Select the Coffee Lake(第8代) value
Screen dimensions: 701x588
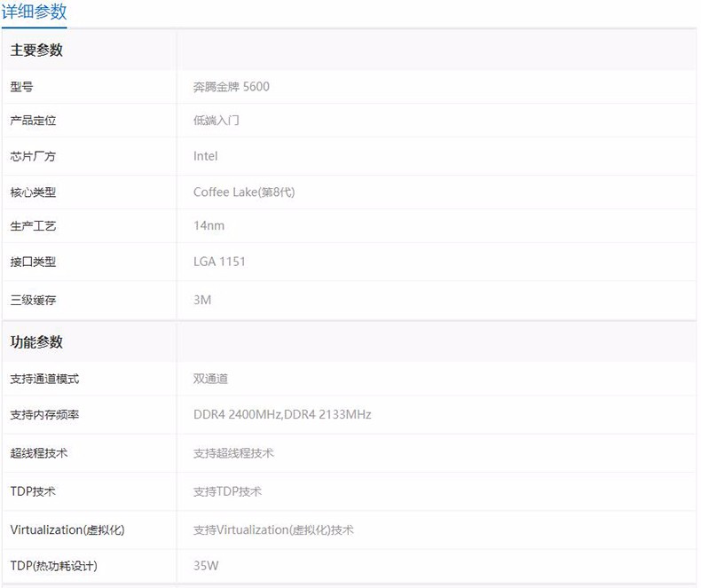pos(244,192)
